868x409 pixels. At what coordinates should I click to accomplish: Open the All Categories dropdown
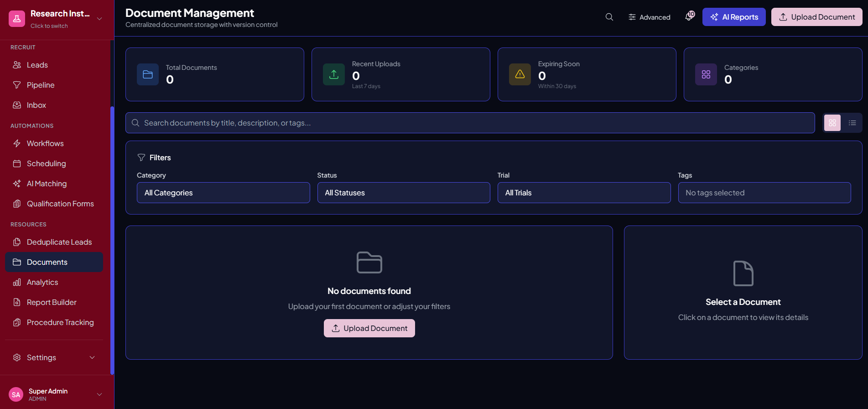click(223, 193)
